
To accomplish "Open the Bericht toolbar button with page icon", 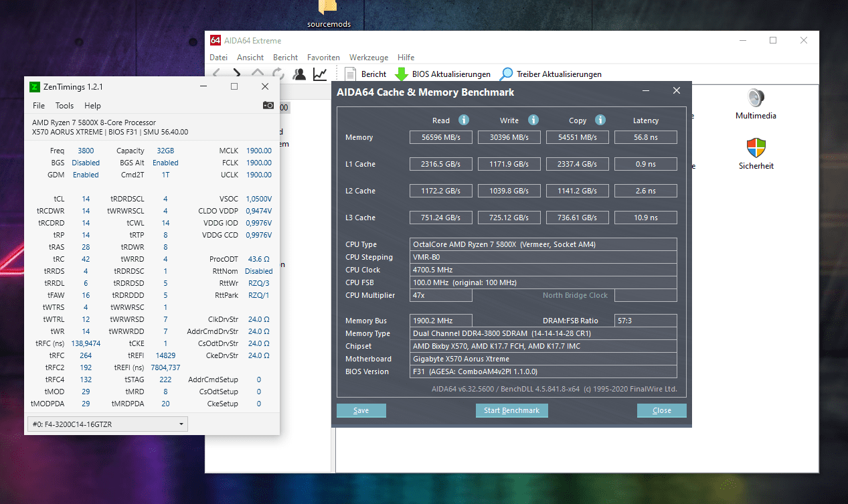I will pos(365,74).
